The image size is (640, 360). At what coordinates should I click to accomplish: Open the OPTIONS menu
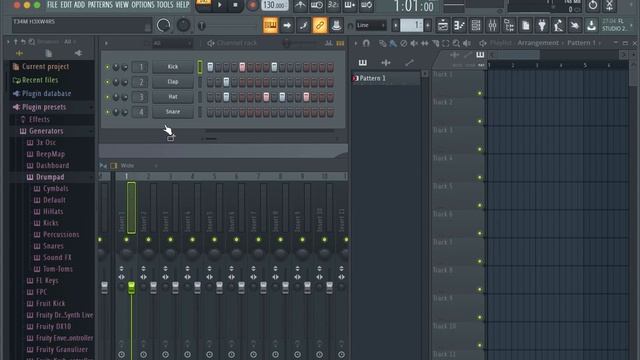tap(143, 4)
